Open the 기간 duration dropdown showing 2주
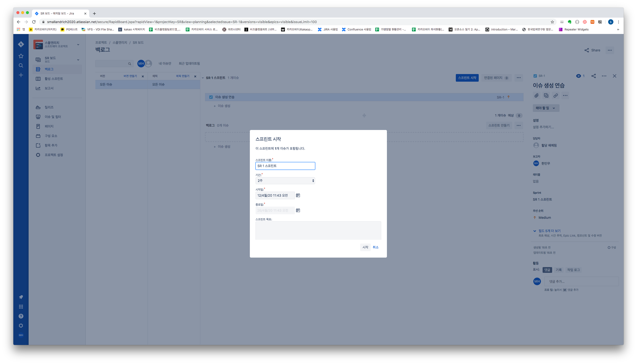637x364 pixels. [285, 180]
